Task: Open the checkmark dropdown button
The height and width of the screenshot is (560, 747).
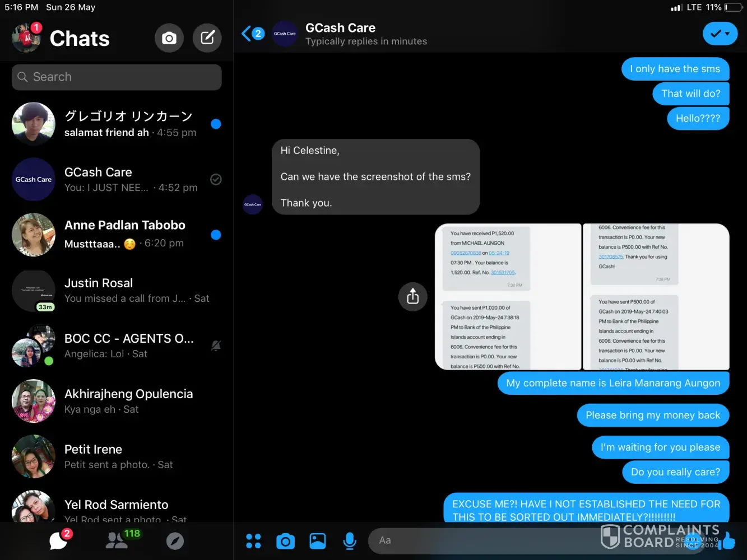Action: click(720, 34)
